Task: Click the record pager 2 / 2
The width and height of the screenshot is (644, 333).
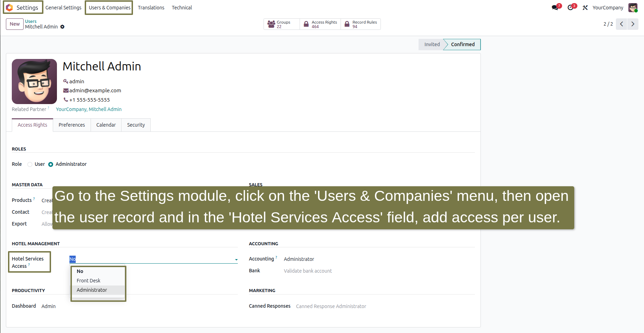Action: (608, 24)
